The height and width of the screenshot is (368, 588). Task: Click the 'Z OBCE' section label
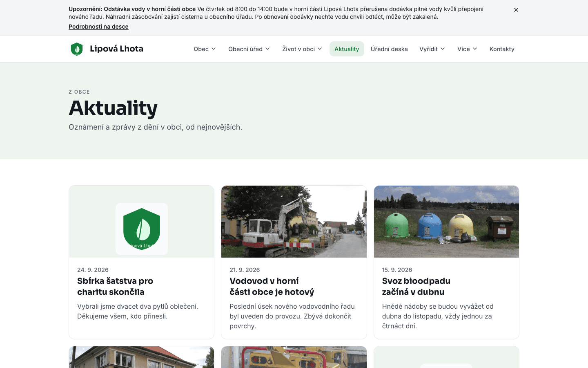(x=79, y=92)
